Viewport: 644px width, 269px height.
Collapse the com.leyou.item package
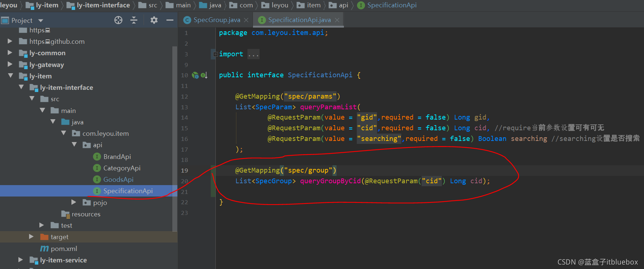(x=64, y=133)
